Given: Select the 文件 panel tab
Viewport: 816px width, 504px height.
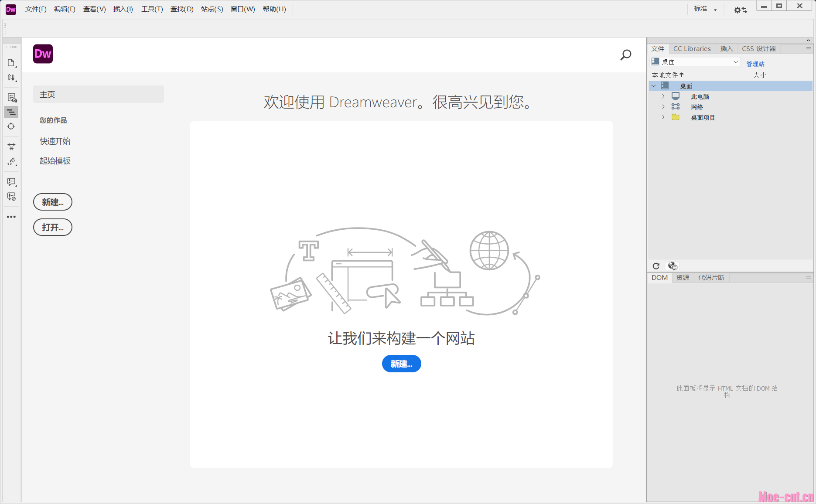Looking at the screenshot, I should click(658, 49).
